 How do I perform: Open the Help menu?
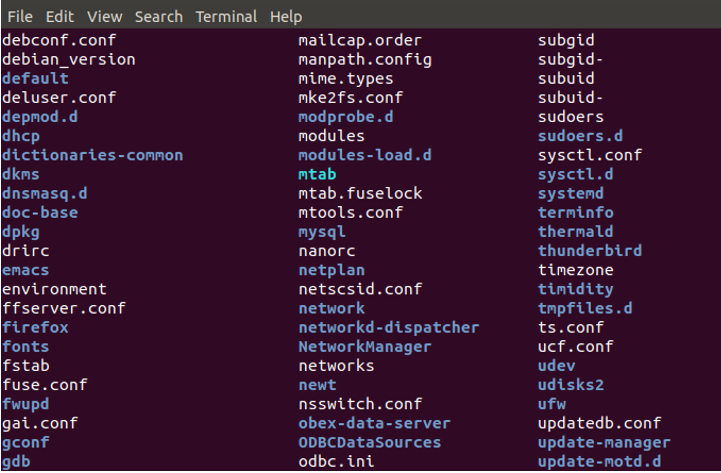(x=286, y=17)
